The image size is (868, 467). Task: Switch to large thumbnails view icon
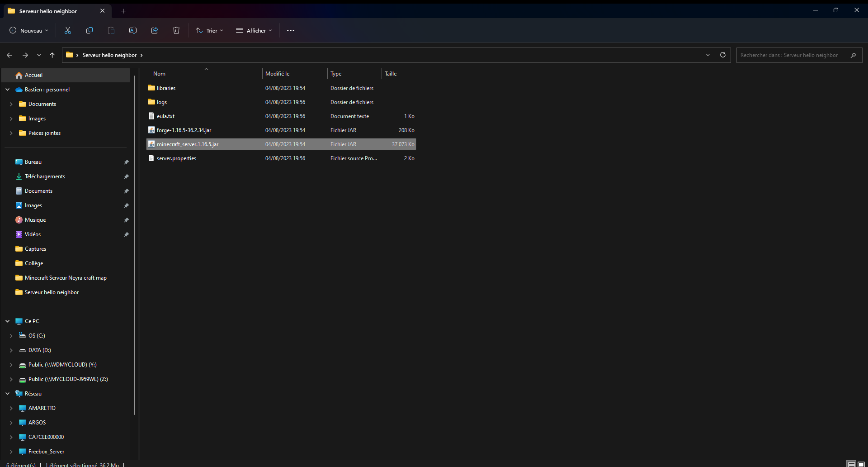pos(861,464)
